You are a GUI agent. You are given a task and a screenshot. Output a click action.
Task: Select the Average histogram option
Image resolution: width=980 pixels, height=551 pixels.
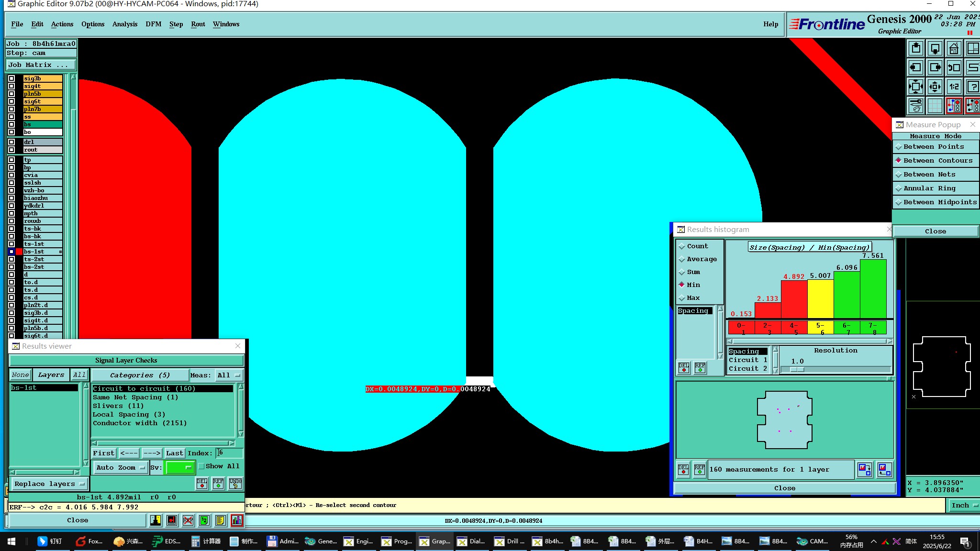(702, 259)
